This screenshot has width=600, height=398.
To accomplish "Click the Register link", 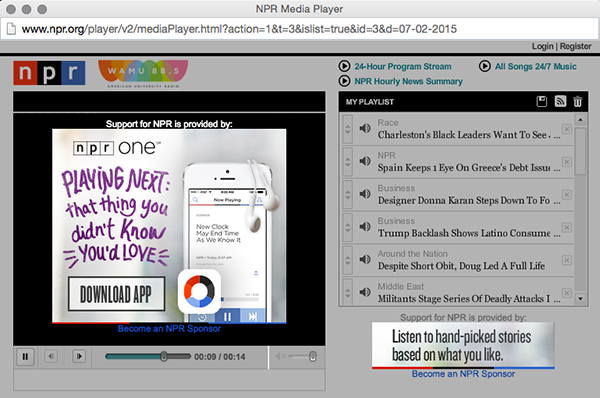I will (576, 46).
